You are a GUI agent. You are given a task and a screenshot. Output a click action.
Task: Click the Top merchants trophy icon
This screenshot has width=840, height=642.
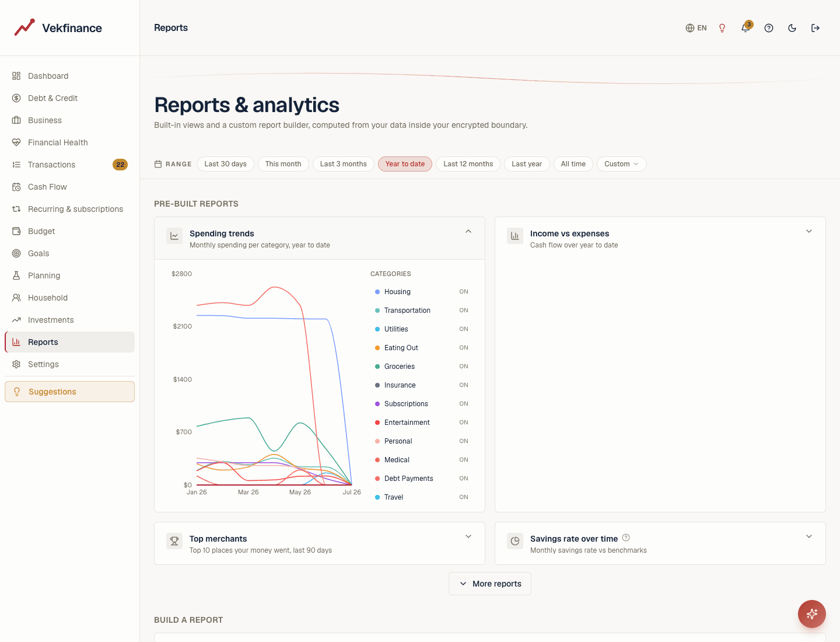[x=174, y=541]
